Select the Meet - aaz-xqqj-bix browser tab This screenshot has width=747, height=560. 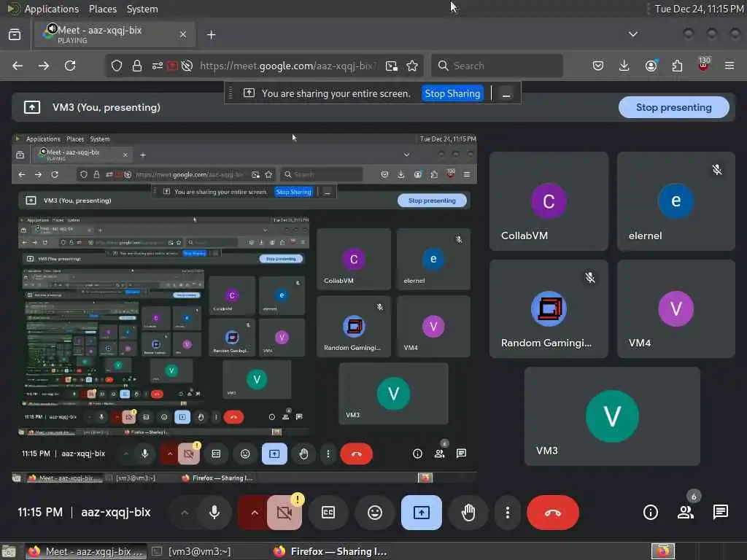point(115,34)
